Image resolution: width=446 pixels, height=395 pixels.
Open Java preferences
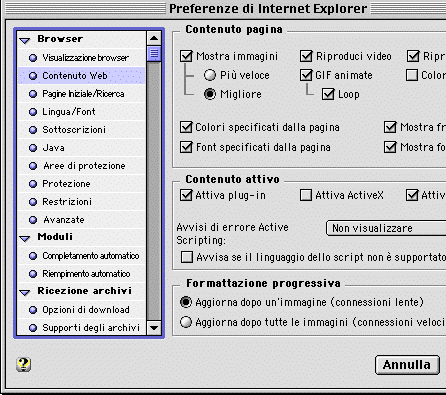(82, 148)
